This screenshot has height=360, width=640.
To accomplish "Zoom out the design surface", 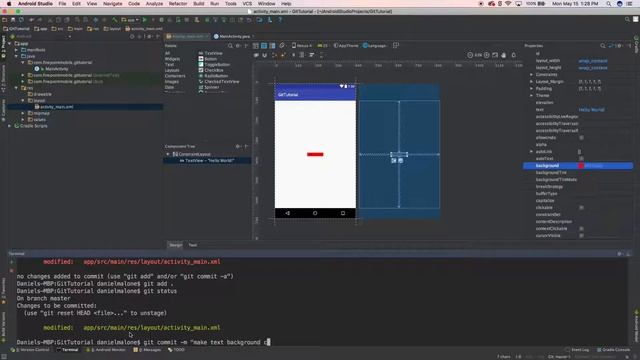I will pos(470,55).
